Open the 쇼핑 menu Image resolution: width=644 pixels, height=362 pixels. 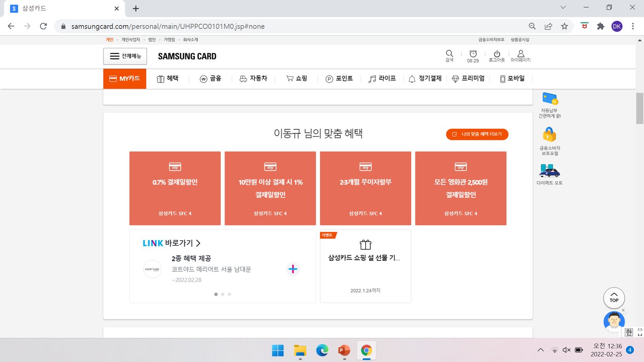pyautogui.click(x=296, y=79)
